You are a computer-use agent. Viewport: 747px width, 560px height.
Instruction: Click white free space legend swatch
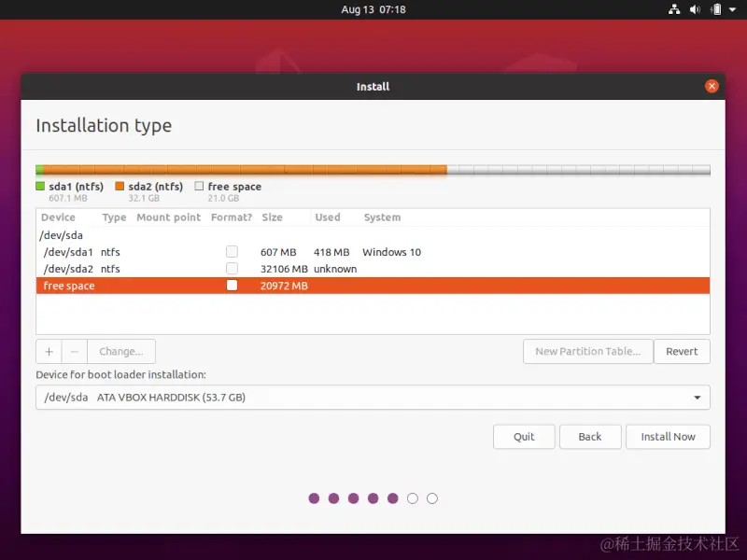coord(199,186)
